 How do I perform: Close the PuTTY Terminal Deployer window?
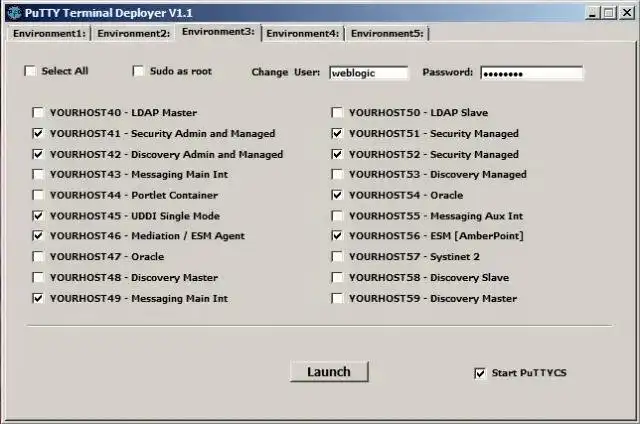click(627, 13)
